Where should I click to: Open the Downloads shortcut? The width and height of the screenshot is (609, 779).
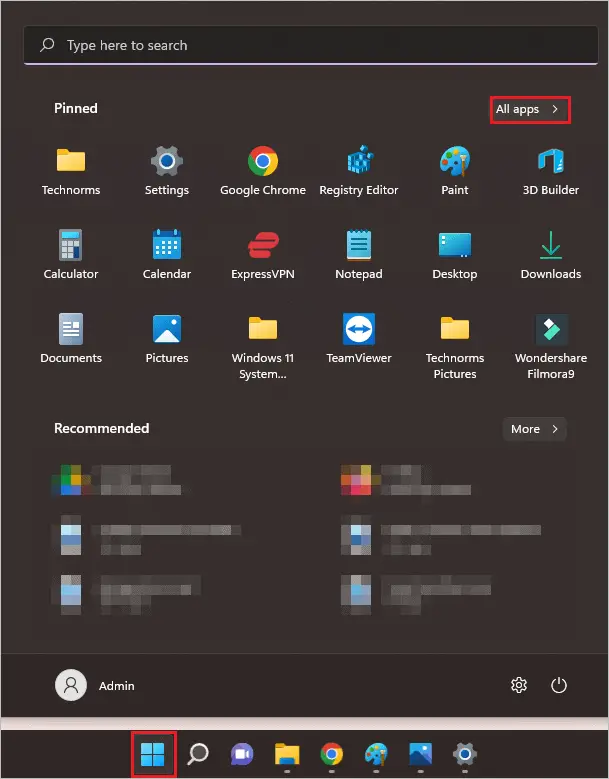point(550,255)
